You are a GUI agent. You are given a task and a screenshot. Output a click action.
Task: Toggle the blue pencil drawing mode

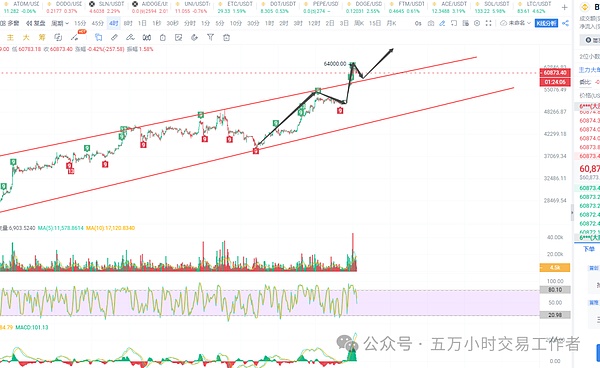pyautogui.click(x=442, y=23)
